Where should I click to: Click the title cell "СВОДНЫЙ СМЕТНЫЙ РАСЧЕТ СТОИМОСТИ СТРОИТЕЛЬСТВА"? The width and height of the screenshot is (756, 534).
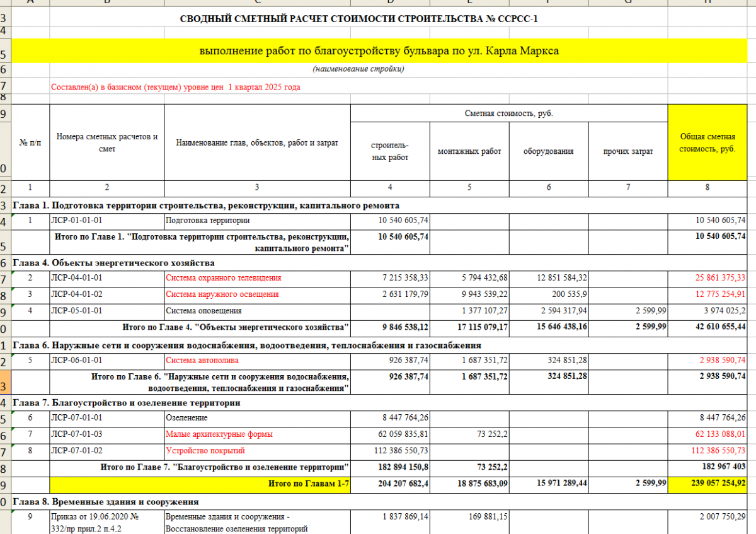click(358, 18)
